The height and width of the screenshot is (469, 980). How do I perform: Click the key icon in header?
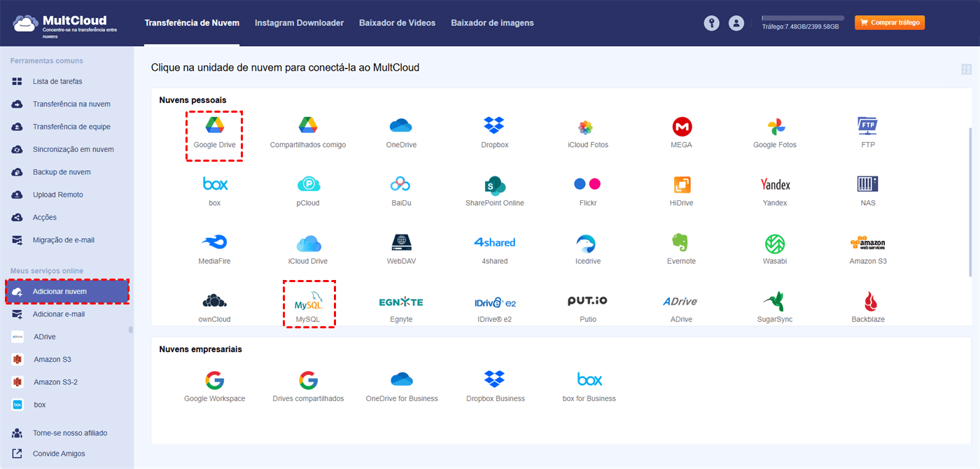pyautogui.click(x=711, y=23)
